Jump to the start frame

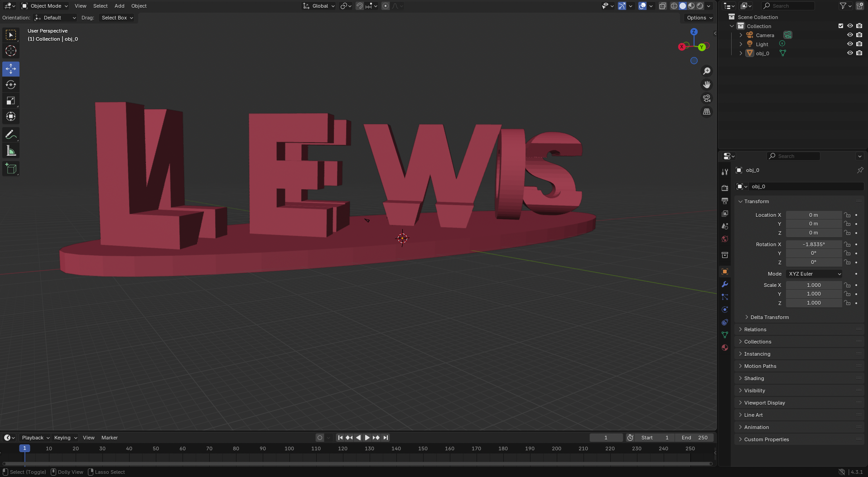click(x=340, y=438)
